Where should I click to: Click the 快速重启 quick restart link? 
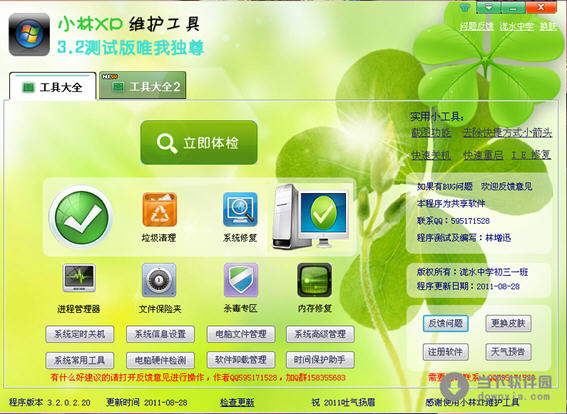(x=483, y=155)
